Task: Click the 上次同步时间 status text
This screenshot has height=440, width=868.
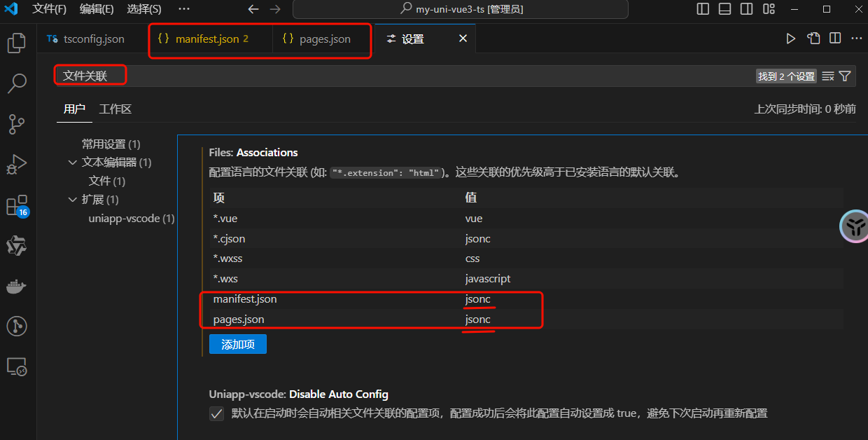Action: click(805, 109)
